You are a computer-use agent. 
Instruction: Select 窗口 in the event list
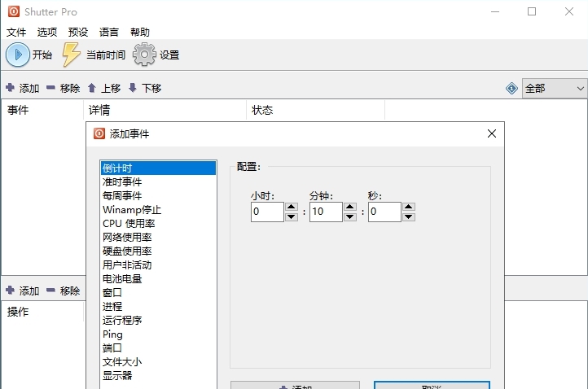click(x=158, y=292)
